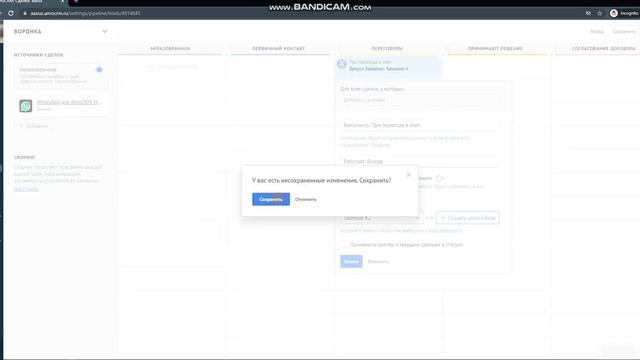Image resolution: width=640 pixels, height=360 pixels.
Task: Click the Готово button in trigger panel
Action: [x=351, y=261]
